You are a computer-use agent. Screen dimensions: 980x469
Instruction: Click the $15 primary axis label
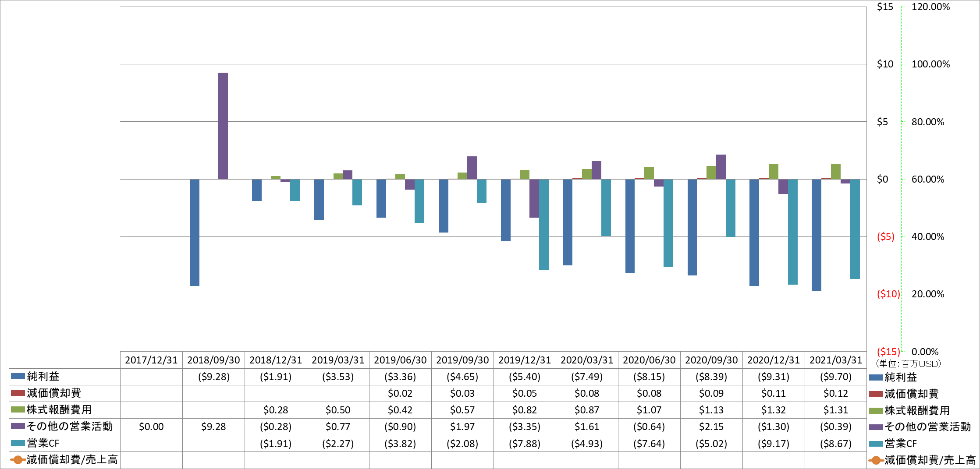click(x=885, y=7)
